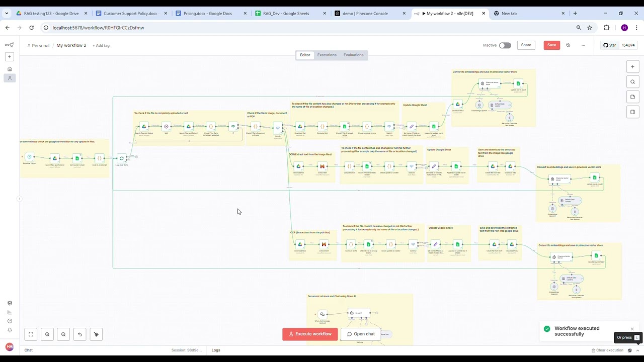Image resolution: width=644 pixels, height=362 pixels.
Task: Toggle the workflow Inactive switch
Action: pos(505,45)
